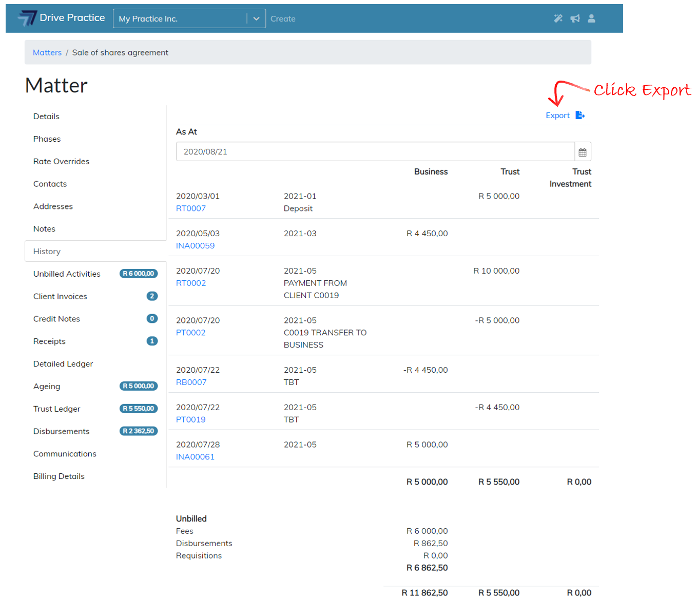
Task: Switch to Unbilled Activities tab
Action: coord(67,274)
